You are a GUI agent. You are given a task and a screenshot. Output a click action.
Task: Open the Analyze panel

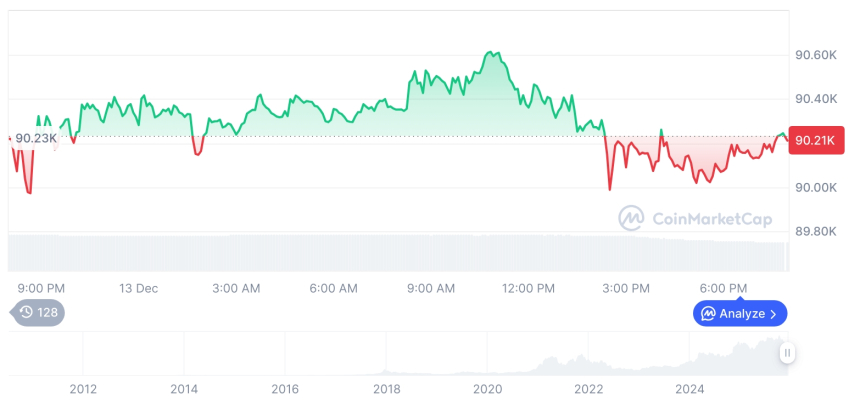740,314
